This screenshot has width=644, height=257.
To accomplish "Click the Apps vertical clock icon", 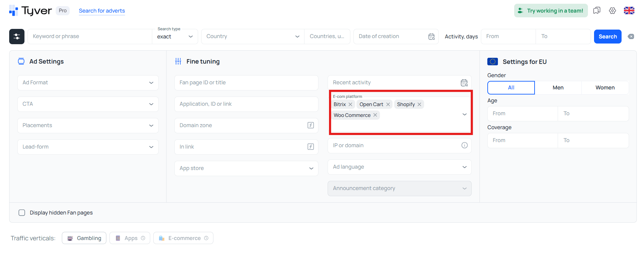I will coord(143,238).
